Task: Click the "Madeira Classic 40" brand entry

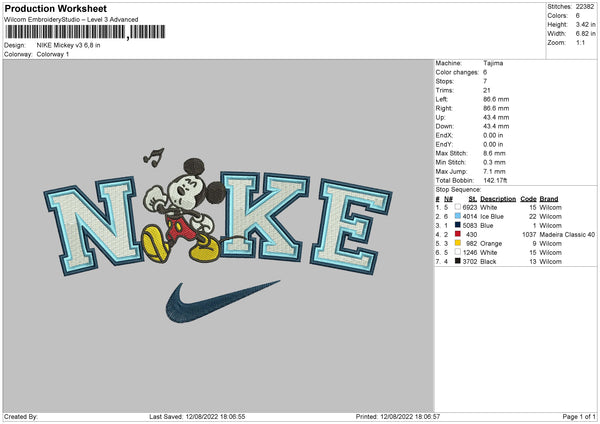Action: point(567,235)
